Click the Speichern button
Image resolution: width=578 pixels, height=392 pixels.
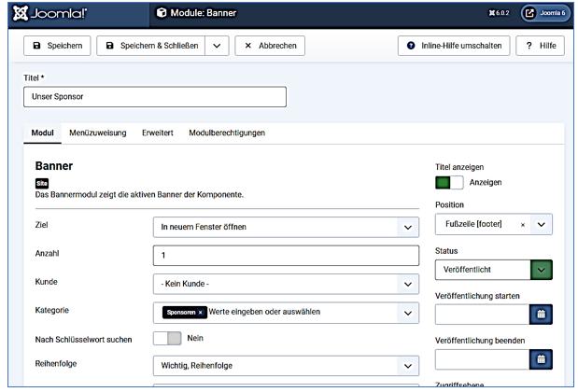[x=56, y=46]
